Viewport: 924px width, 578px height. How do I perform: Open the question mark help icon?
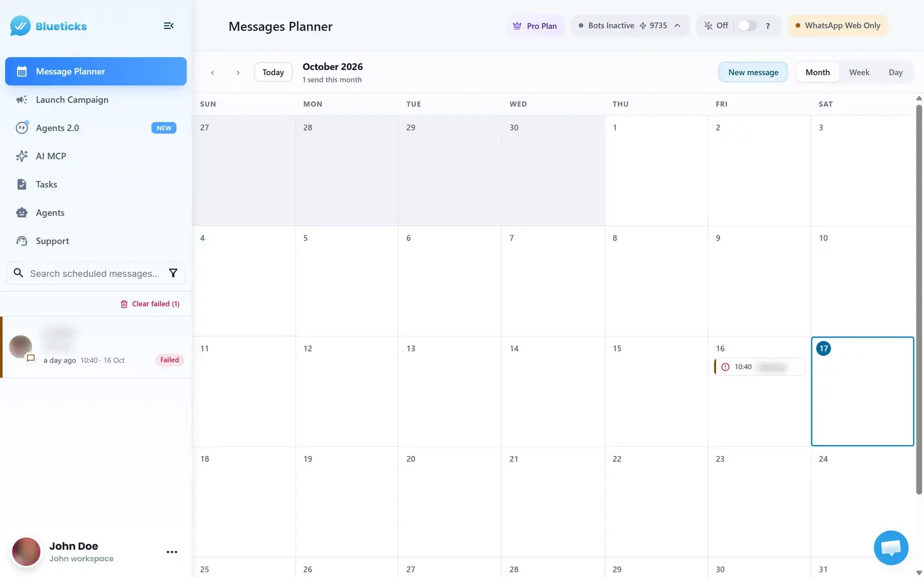(767, 26)
